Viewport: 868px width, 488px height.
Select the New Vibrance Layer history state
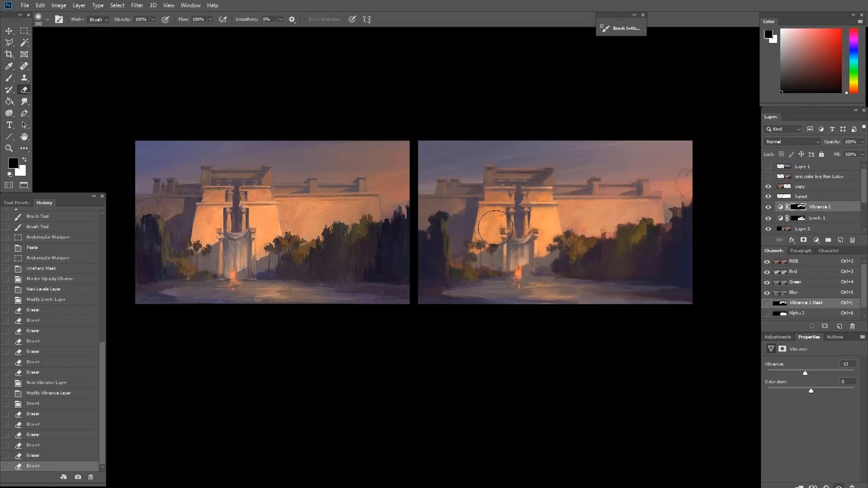pyautogui.click(x=50, y=383)
